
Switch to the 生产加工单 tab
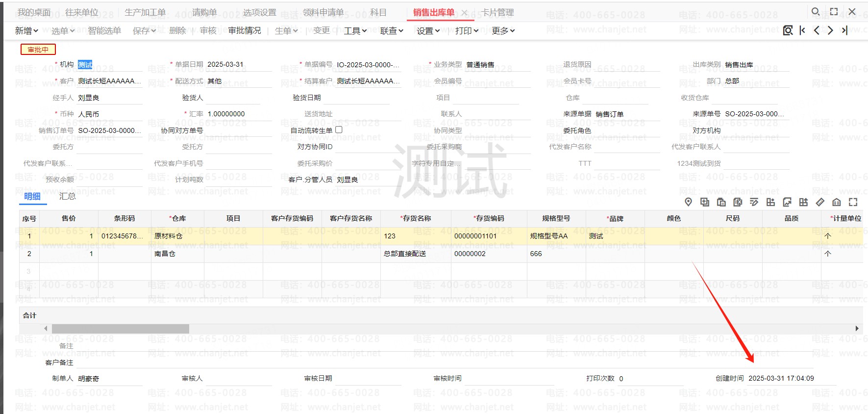(x=145, y=12)
